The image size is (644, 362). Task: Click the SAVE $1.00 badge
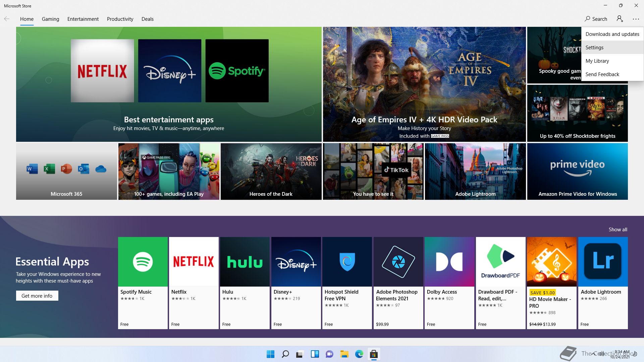pyautogui.click(x=542, y=293)
